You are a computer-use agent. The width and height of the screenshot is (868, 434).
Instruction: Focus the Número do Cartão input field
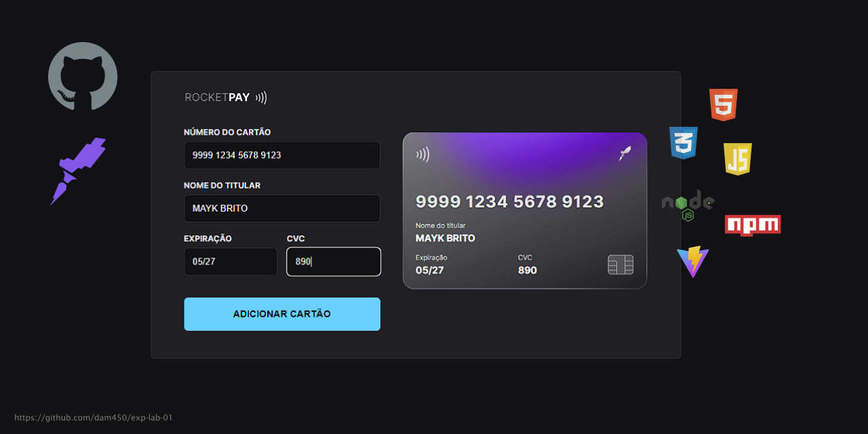(282, 155)
